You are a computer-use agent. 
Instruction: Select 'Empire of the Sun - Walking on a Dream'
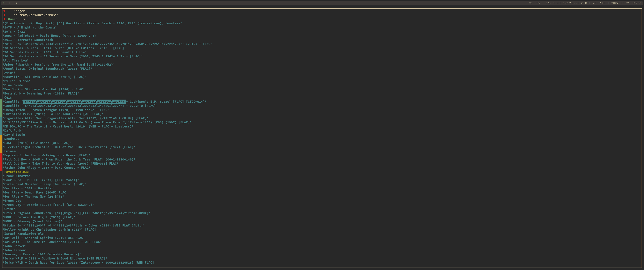(46, 156)
